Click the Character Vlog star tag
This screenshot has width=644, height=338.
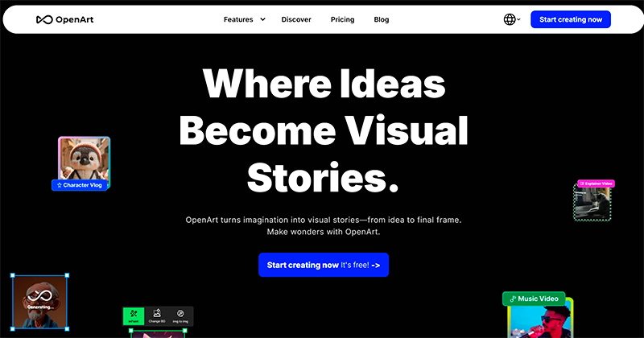click(80, 185)
